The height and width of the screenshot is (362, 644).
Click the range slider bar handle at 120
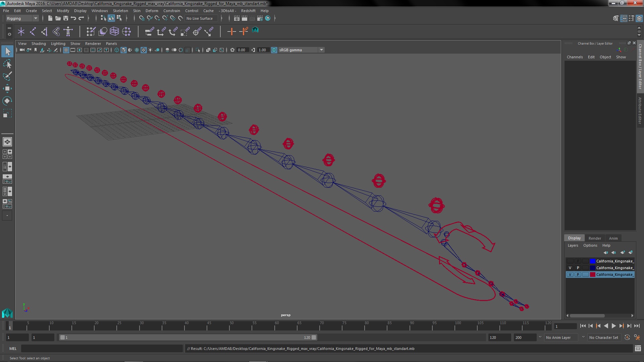coord(314,338)
